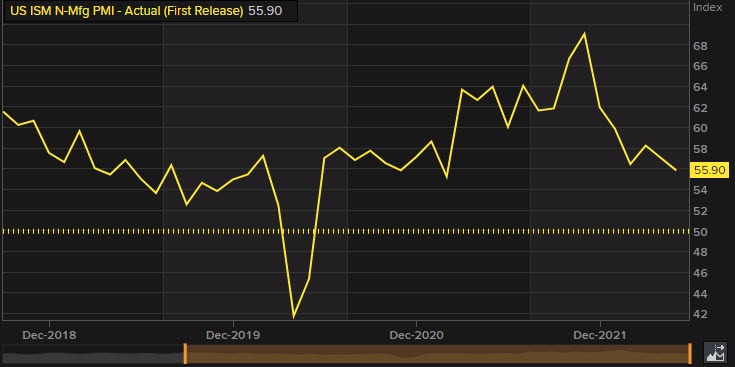Viewport: 735px width, 367px height.
Task: Grab the right orange handle of range navigator
Action: [690, 353]
